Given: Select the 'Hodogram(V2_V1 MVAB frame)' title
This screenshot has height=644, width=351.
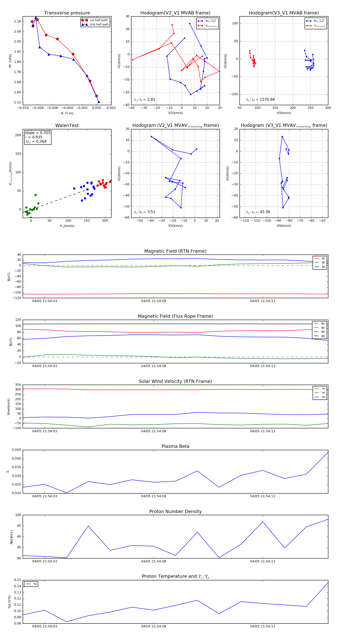Looking at the screenshot, I should click(175, 13).
